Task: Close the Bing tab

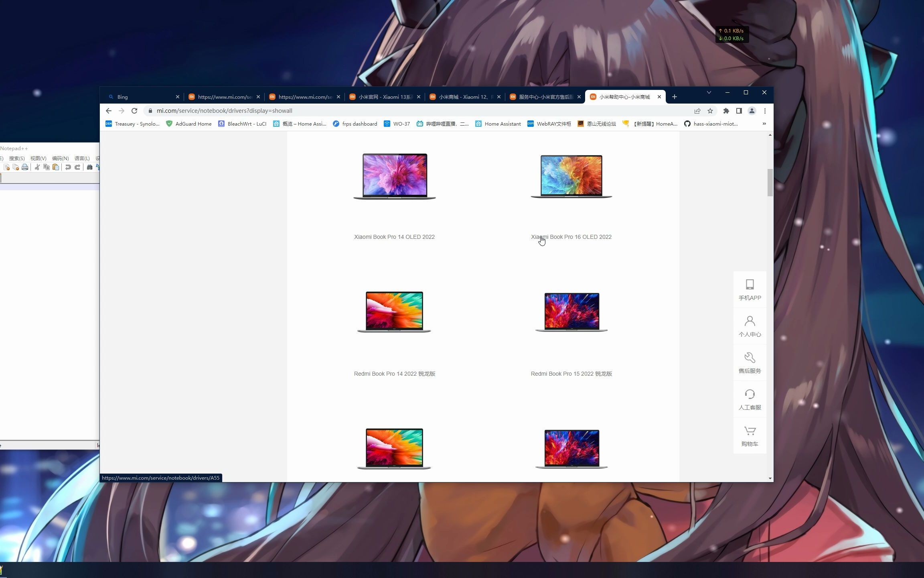Action: coord(178,97)
